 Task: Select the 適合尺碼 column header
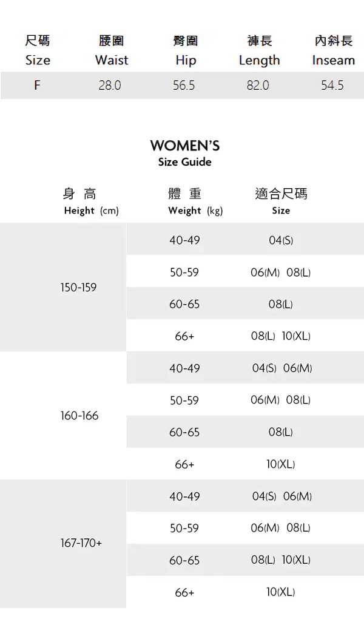[x=281, y=202]
